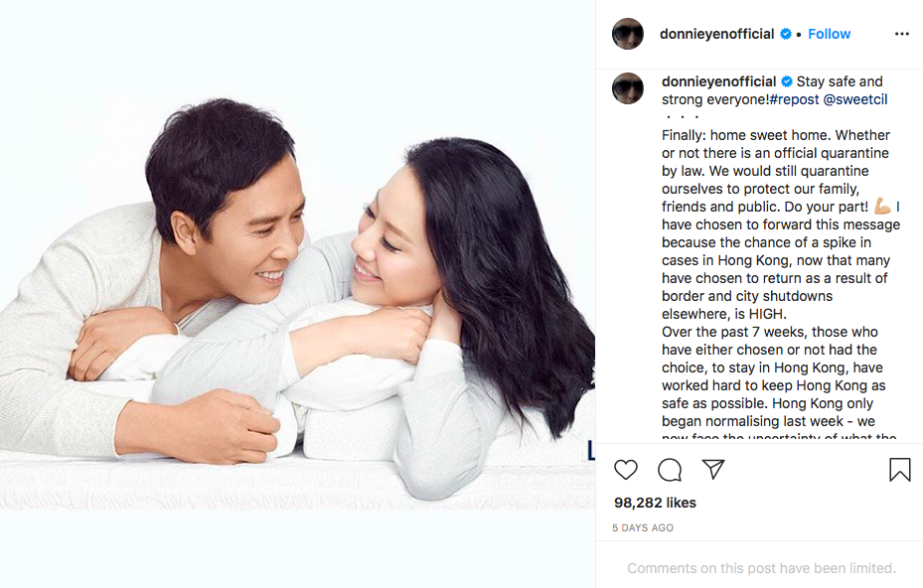
Task: Open comments via speech bubble icon
Action: coord(670,470)
